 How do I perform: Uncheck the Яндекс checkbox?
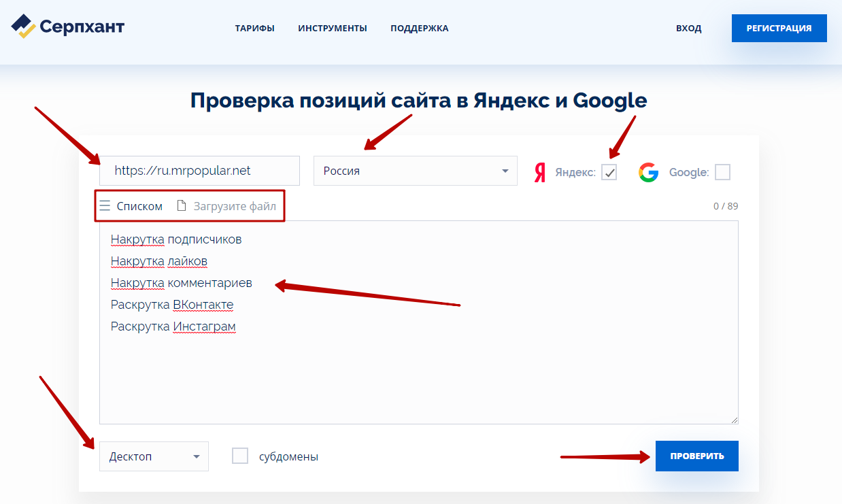coord(609,173)
